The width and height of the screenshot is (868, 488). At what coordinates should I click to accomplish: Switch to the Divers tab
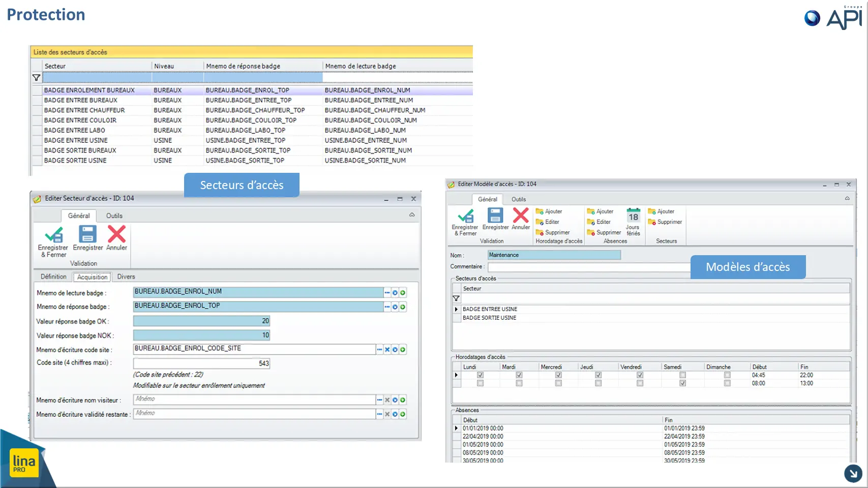click(126, 277)
